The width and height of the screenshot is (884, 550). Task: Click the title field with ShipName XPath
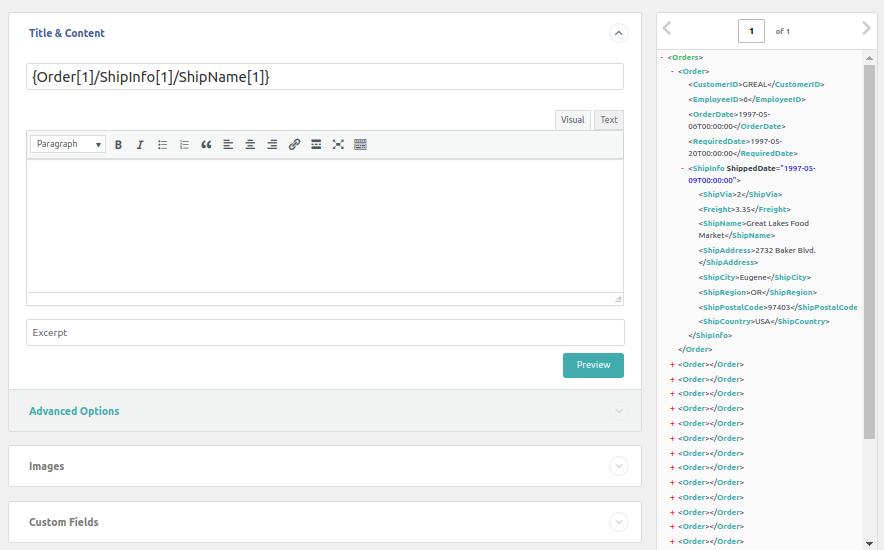(325, 77)
